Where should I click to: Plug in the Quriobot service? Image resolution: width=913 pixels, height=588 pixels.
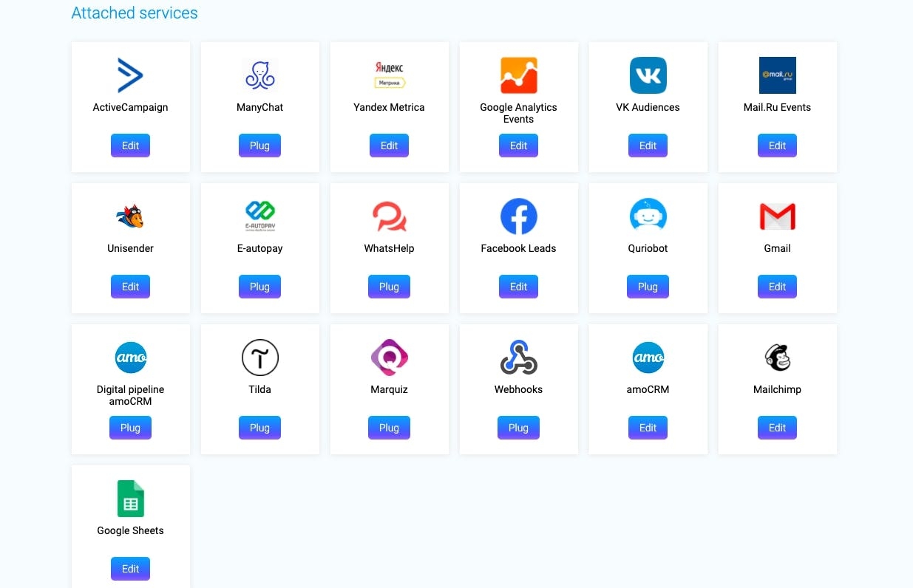tap(648, 287)
